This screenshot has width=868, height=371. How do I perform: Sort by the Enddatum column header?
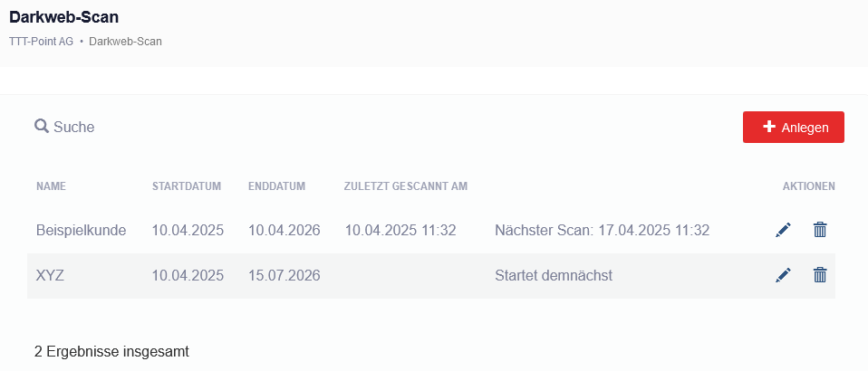[x=276, y=186]
